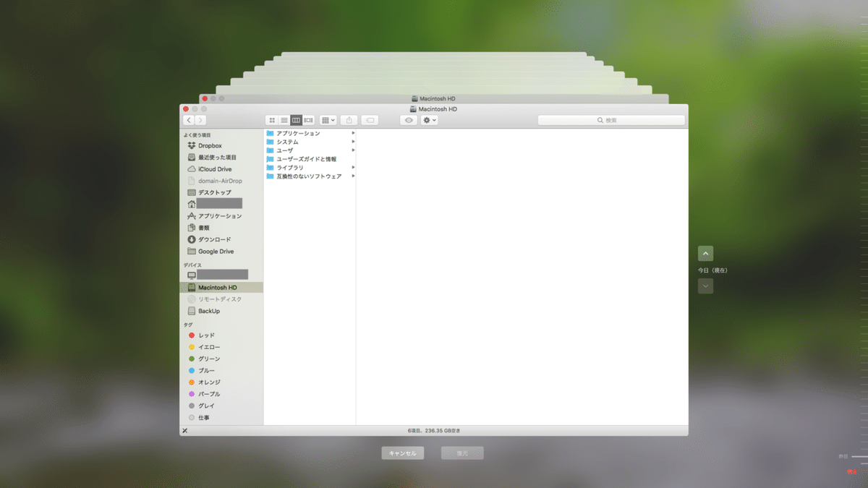Screen dimensions: 868x488
Task: Click the Share toolbar icon
Action: [x=349, y=120]
